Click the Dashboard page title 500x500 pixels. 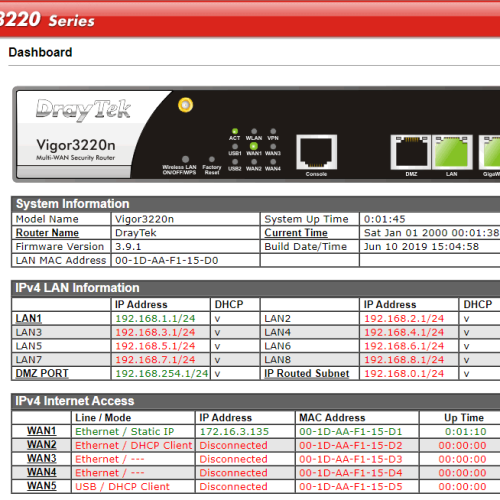pos(40,52)
